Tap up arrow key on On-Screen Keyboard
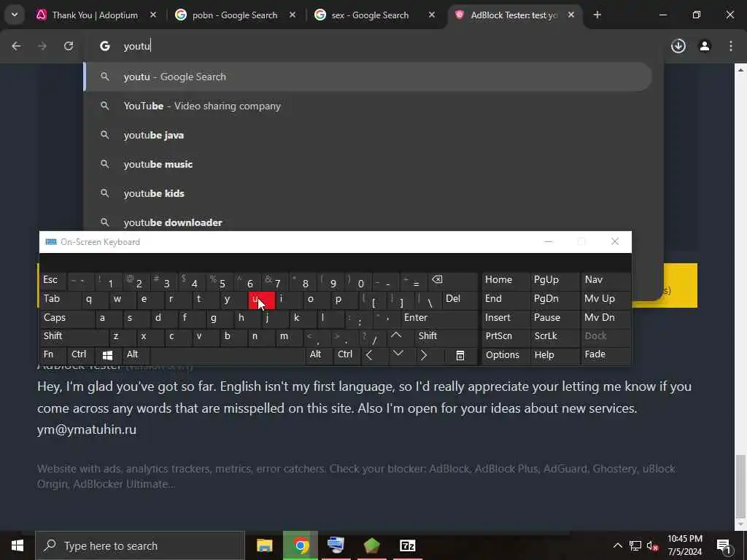The image size is (747, 560). click(x=397, y=337)
